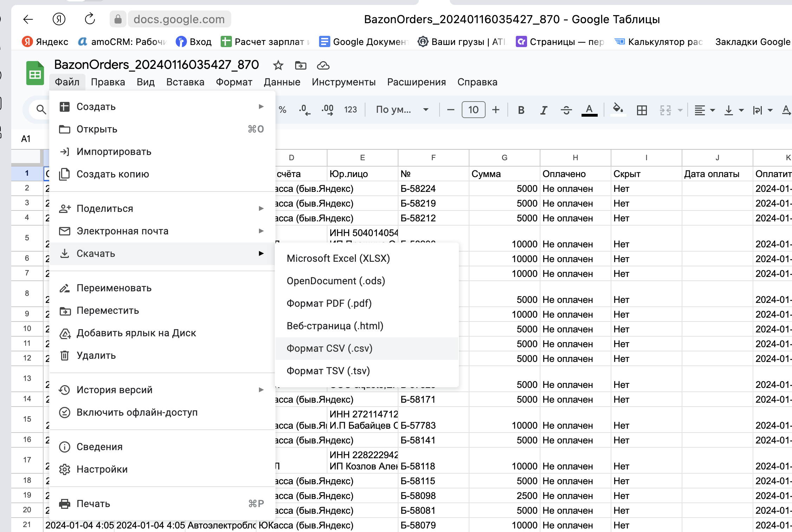This screenshot has height=532, width=792.
Task: Open the amoCRM bookmark
Action: coord(122,42)
